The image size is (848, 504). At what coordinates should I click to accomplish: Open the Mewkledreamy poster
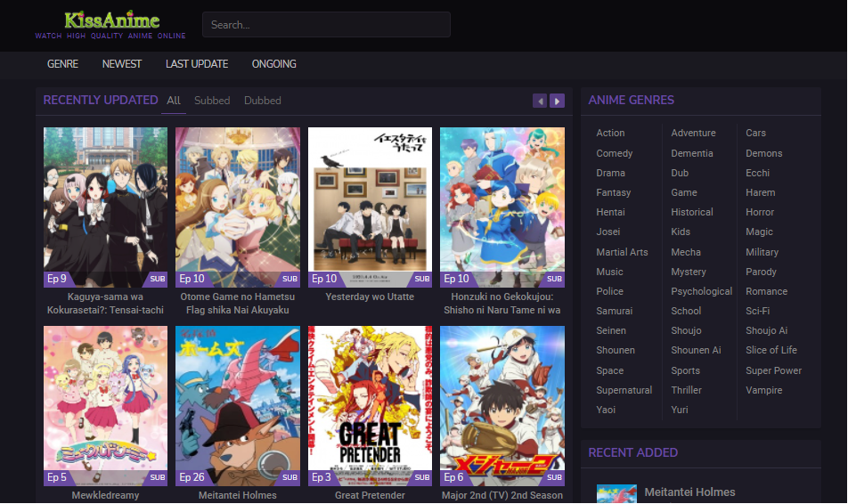coord(105,405)
